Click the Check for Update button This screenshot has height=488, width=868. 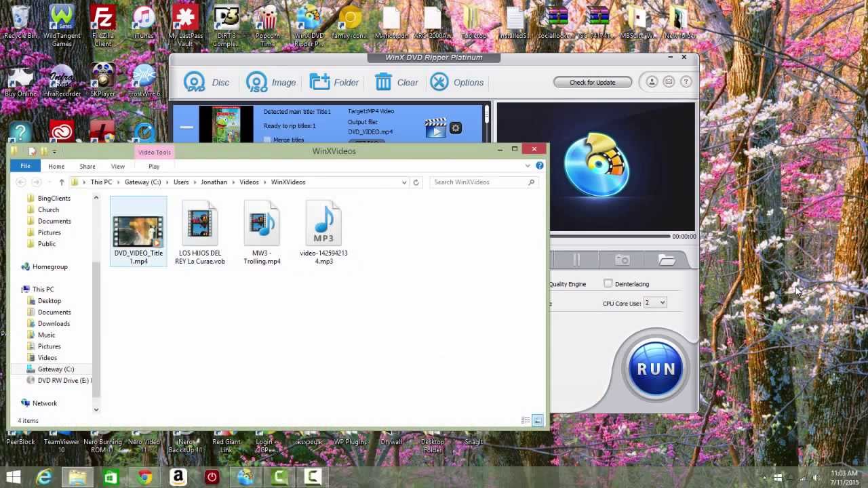point(593,83)
